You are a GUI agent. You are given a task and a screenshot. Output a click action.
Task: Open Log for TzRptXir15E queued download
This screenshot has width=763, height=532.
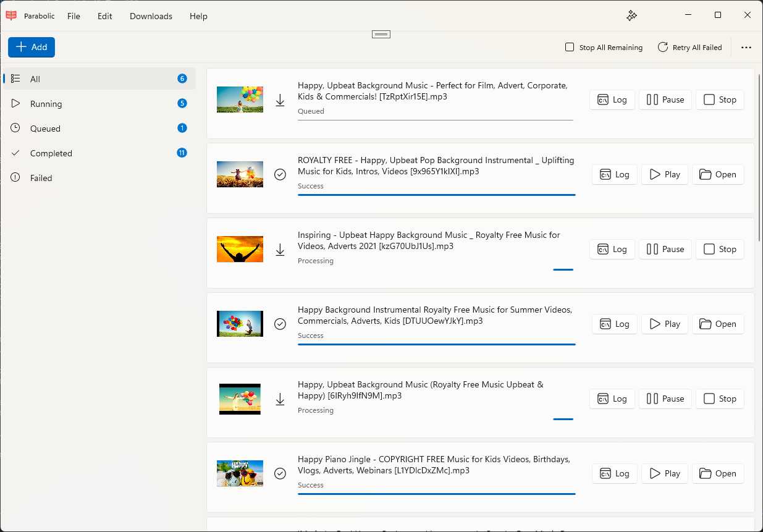pos(612,99)
